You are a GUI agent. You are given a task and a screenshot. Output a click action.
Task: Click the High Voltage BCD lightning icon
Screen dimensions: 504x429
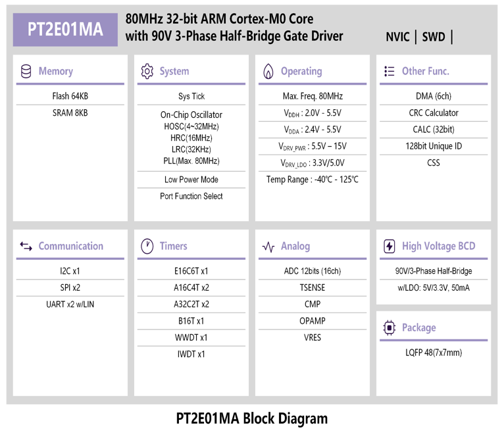point(389,246)
